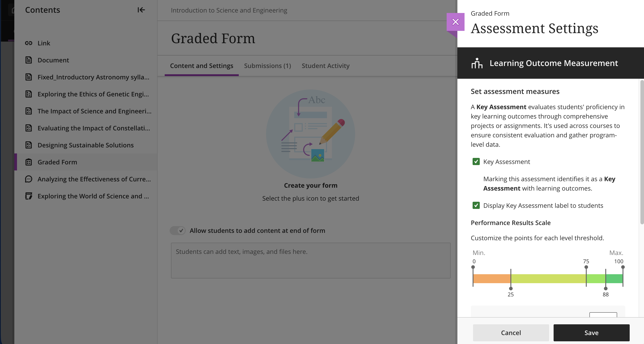644x344 pixels.
Task: Collapse the Contents panel
Action: click(x=141, y=10)
